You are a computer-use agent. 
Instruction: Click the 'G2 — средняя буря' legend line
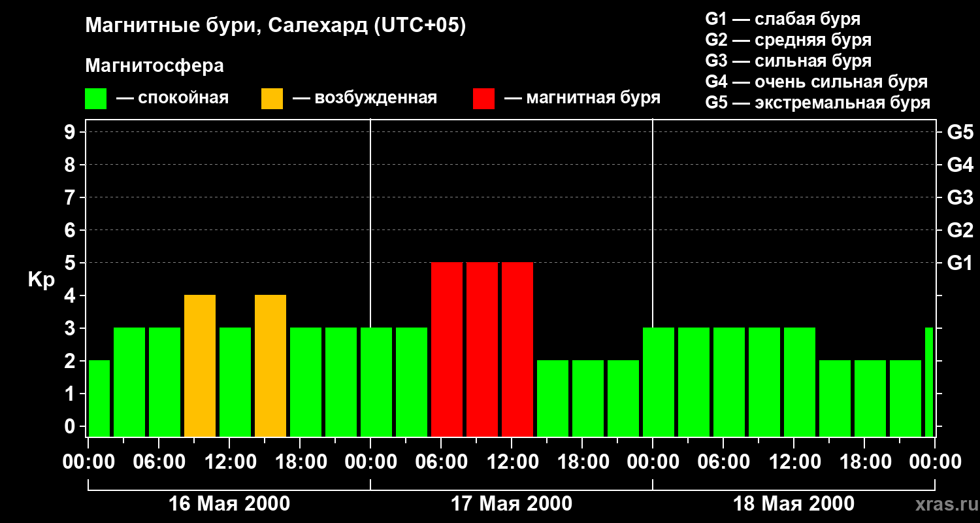[x=789, y=40]
